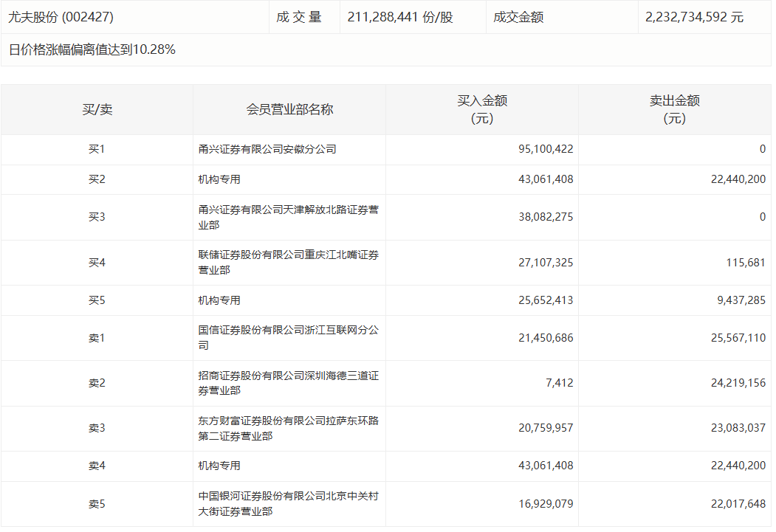Open 国信证券 浙江互联网分公司 entry
The image size is (776, 532).
click(288, 338)
